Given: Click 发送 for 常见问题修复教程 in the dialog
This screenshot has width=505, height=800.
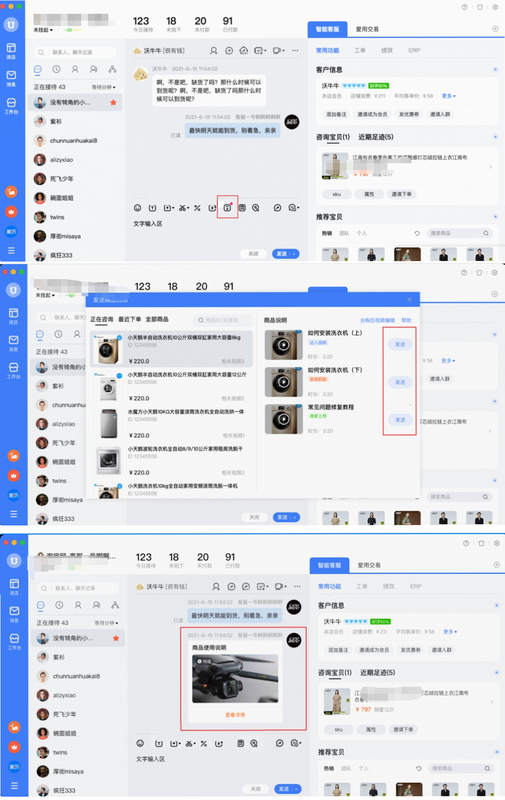Looking at the screenshot, I should [400, 419].
